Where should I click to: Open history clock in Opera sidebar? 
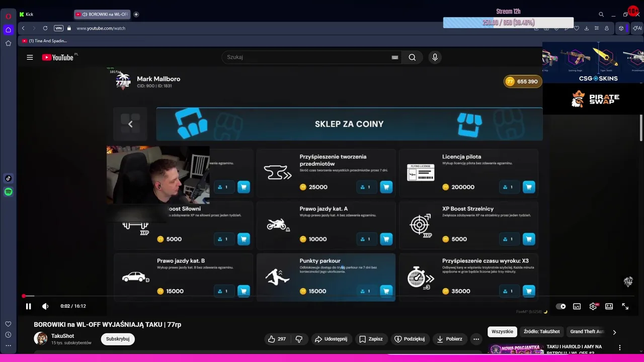8,335
